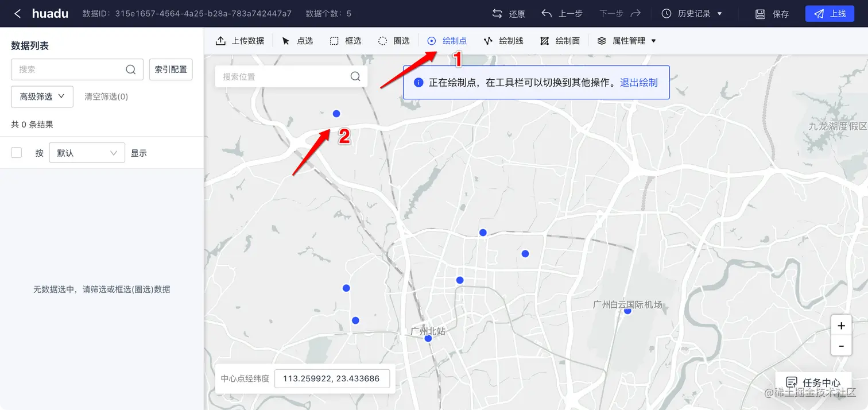The width and height of the screenshot is (868, 410).
Task: Click the 共 0 条结果 results text
Action: coord(32,125)
